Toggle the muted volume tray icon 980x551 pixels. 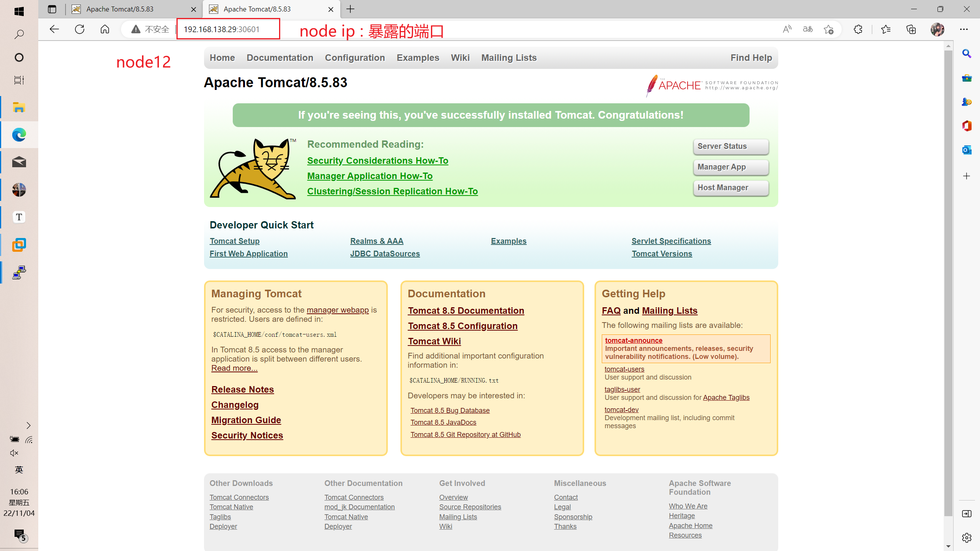click(x=14, y=453)
